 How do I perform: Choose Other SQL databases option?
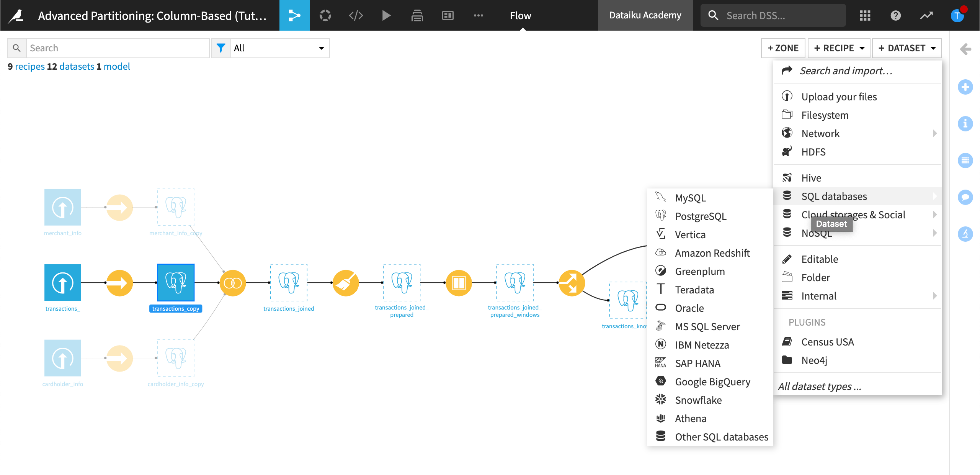pyautogui.click(x=710, y=437)
